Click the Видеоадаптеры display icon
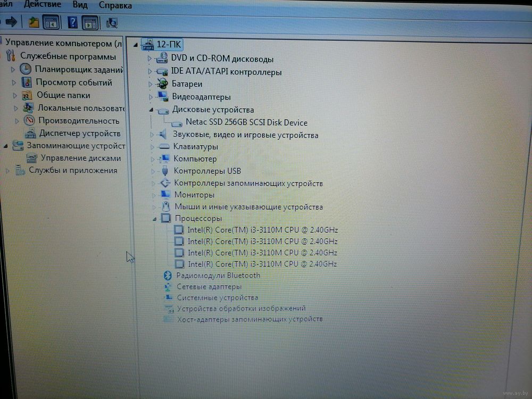 pyautogui.click(x=163, y=96)
